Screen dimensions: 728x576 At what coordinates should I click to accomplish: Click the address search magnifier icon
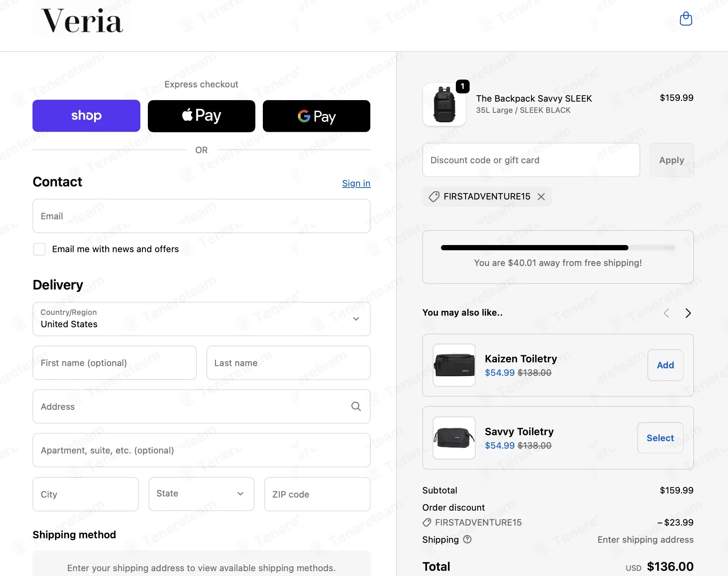click(x=356, y=406)
